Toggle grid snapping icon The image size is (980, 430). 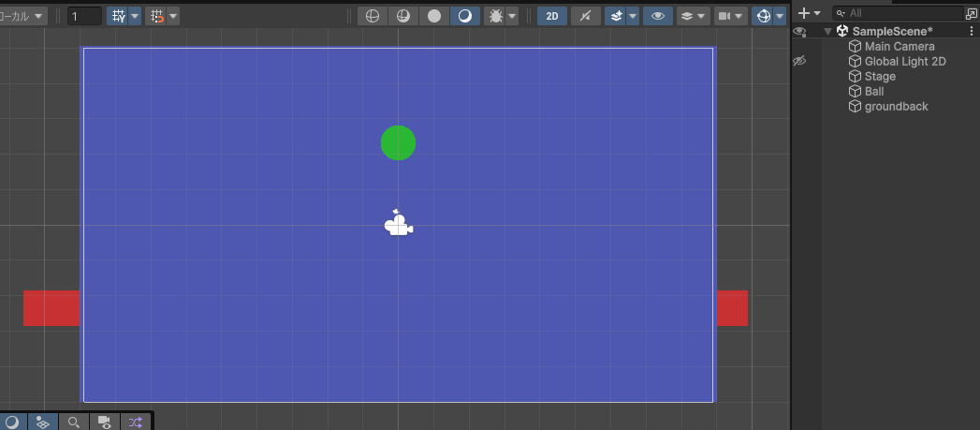coord(118,16)
